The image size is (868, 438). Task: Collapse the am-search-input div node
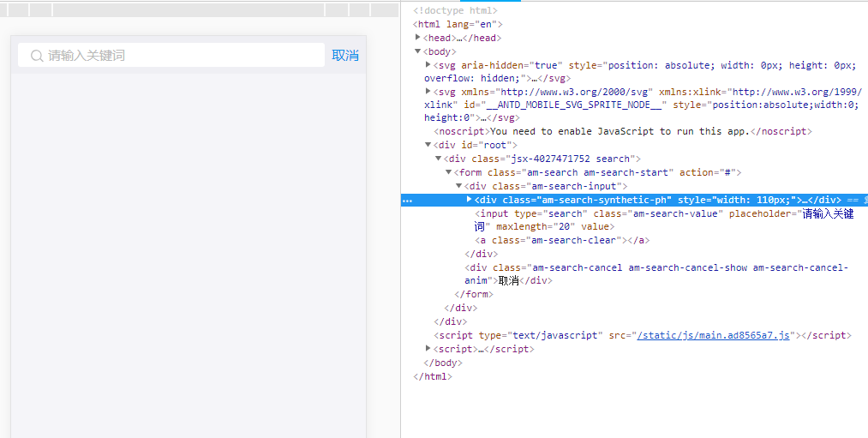(458, 186)
